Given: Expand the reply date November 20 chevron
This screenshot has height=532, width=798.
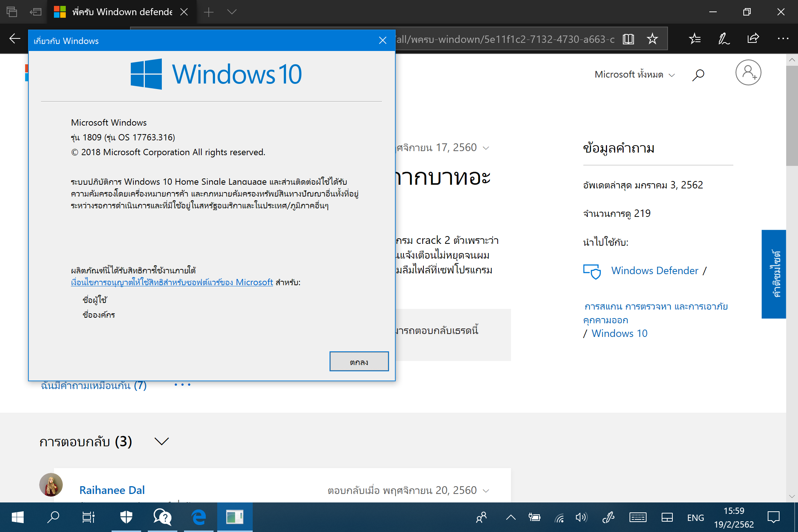Looking at the screenshot, I should click(x=486, y=491).
